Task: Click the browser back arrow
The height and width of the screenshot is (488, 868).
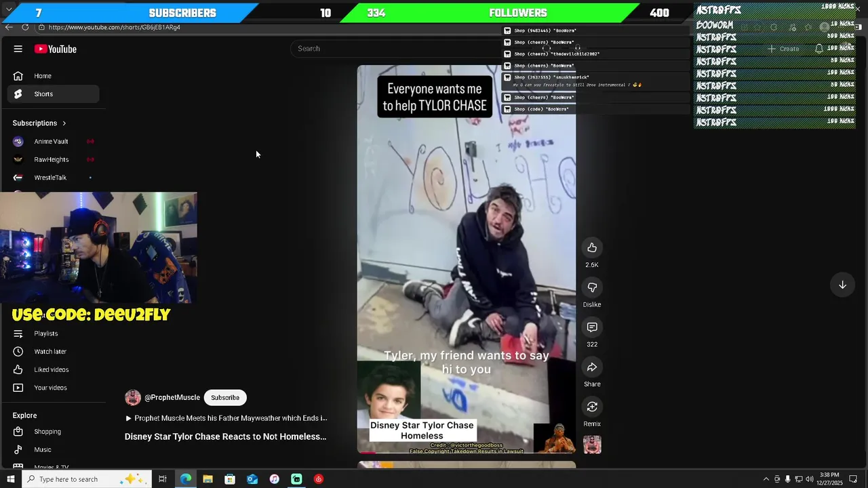Action: coord(9,27)
